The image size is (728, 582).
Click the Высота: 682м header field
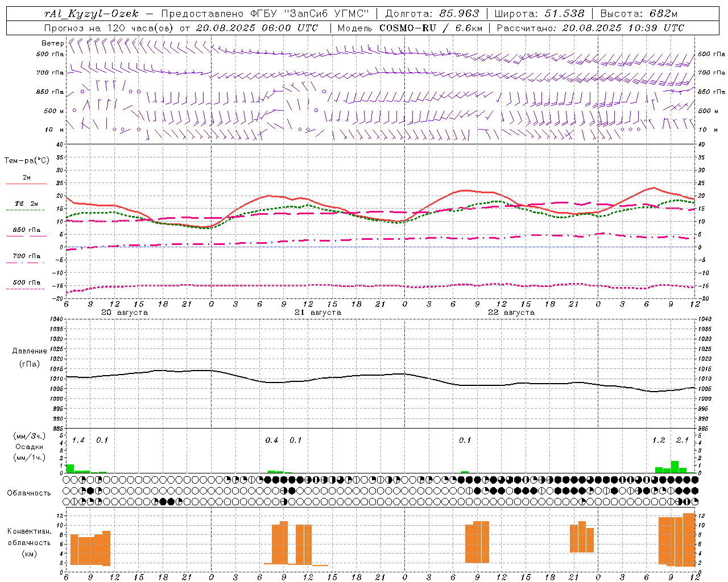pos(639,14)
